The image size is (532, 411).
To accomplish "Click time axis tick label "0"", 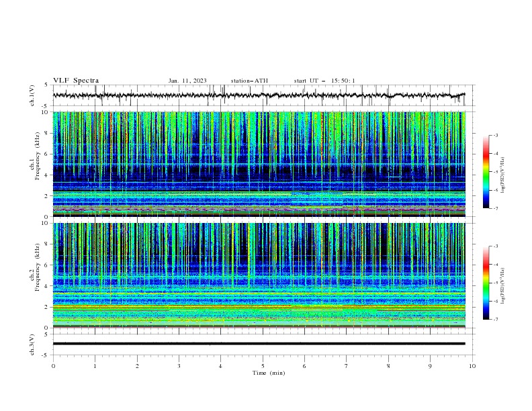I will point(53,366).
